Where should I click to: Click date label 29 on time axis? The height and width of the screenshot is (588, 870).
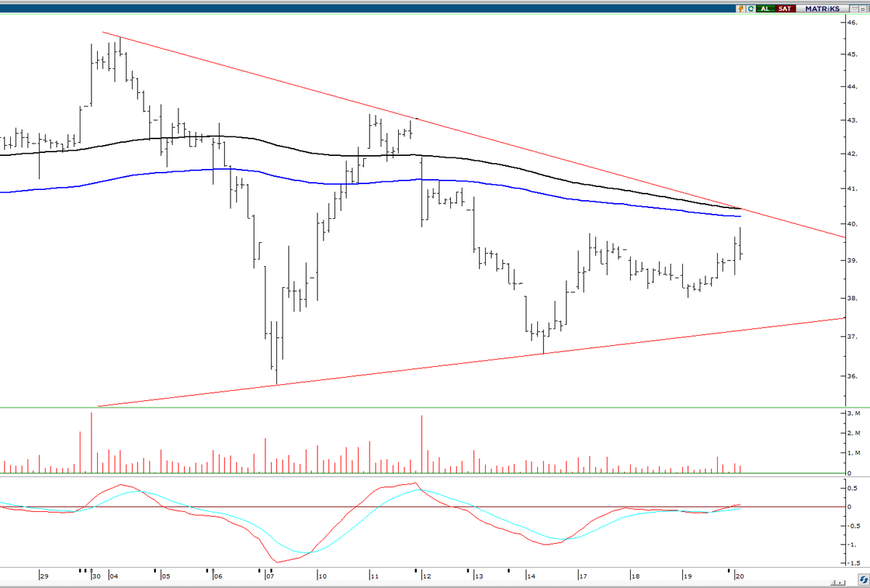(x=43, y=577)
